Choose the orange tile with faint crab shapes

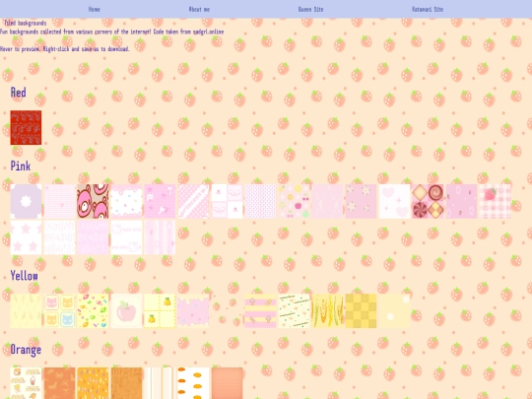59,383
